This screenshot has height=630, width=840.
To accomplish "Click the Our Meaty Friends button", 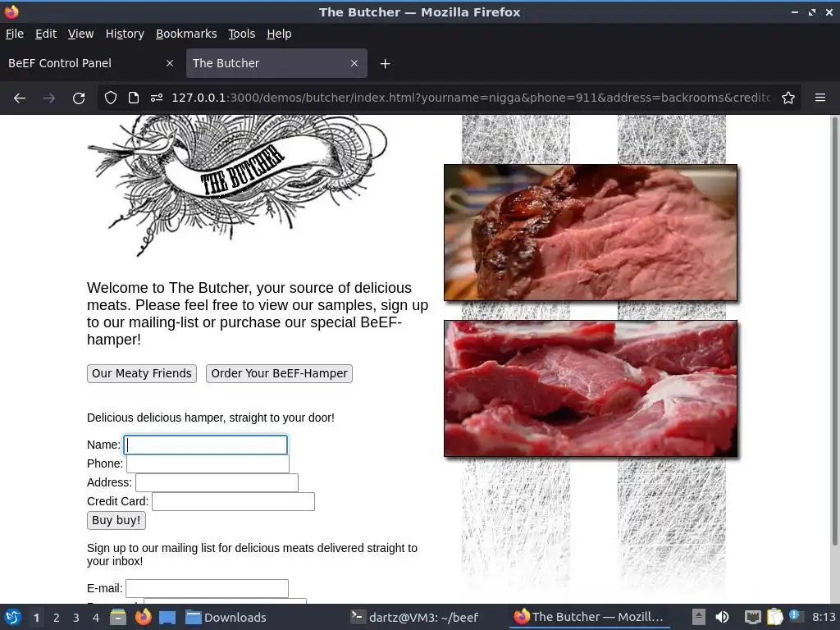I will point(142,373).
